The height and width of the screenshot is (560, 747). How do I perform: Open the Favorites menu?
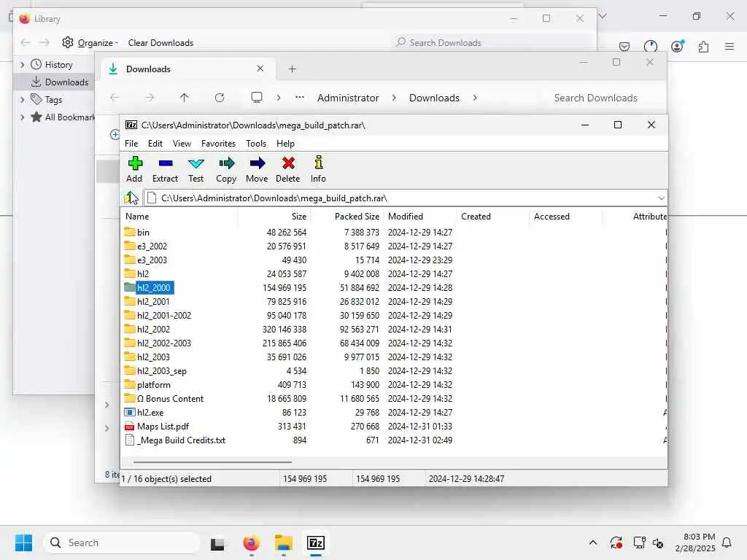click(218, 144)
